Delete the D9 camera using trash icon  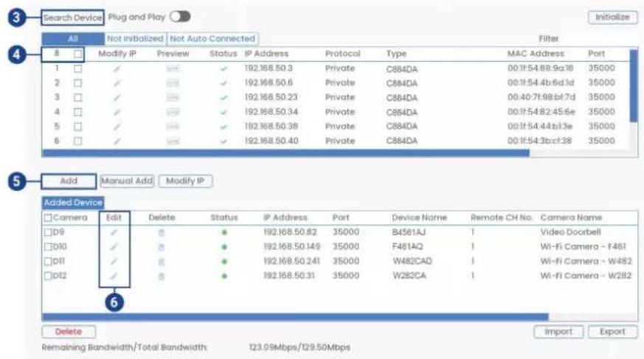click(x=162, y=233)
